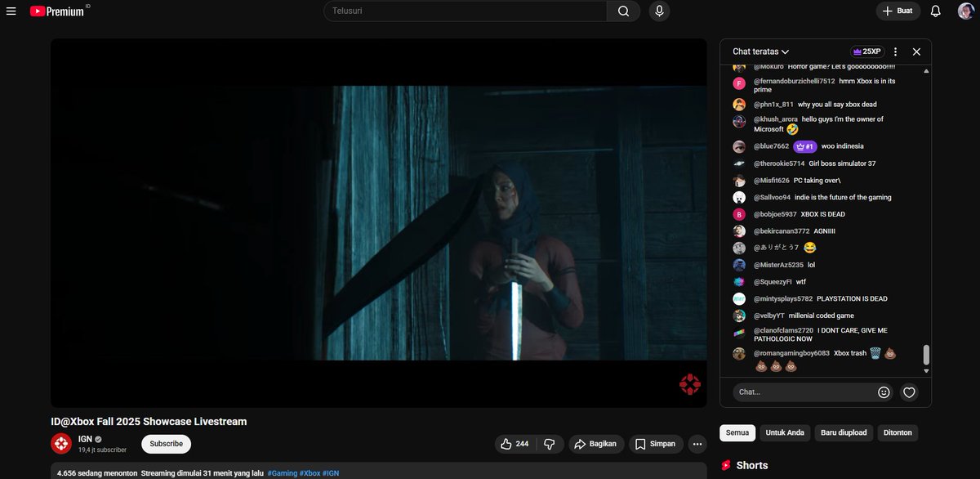This screenshot has height=479, width=980.
Task: Open phn1x_811 chat avatar
Action: (x=739, y=105)
